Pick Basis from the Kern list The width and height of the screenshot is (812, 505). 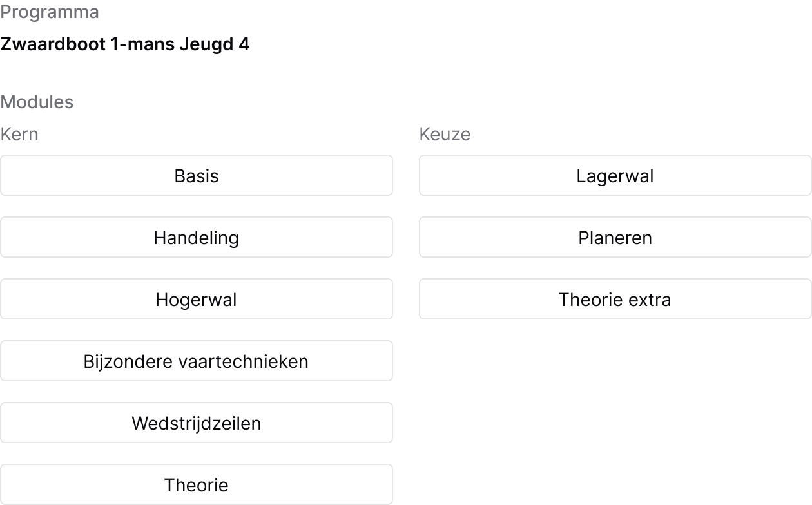[x=197, y=175]
